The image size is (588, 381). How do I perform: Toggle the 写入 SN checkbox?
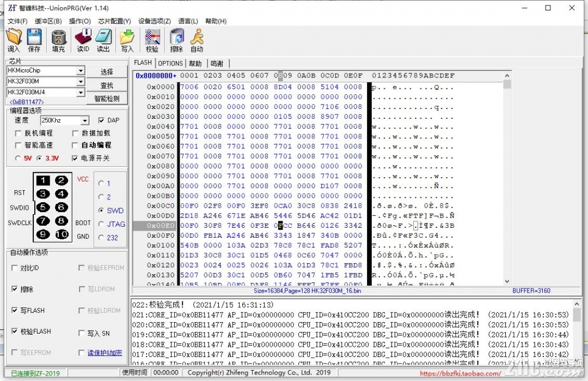[81, 333]
